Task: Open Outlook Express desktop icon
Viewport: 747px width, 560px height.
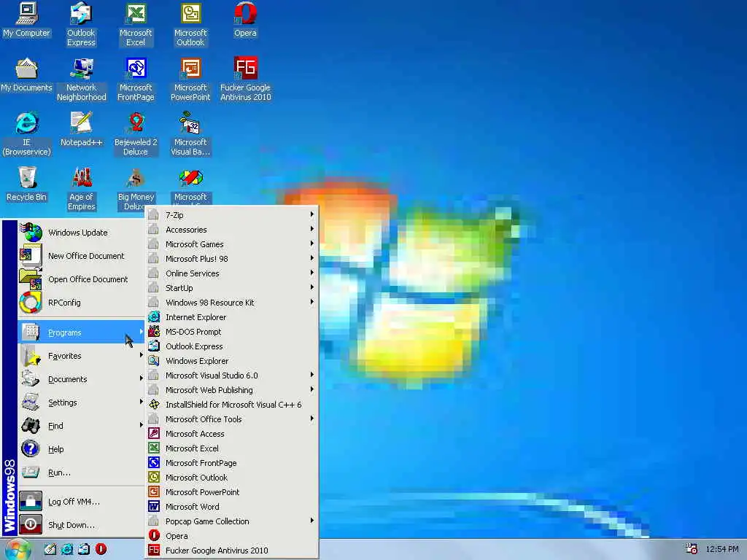Action: click(x=81, y=25)
